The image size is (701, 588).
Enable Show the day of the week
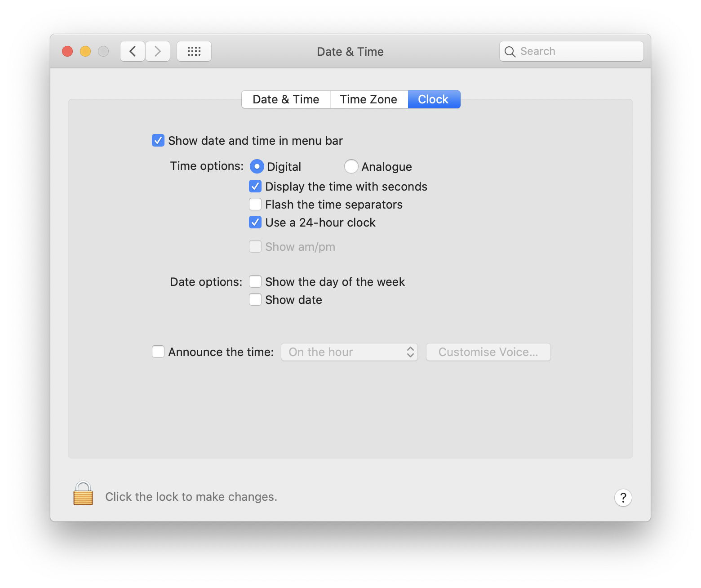tap(255, 281)
